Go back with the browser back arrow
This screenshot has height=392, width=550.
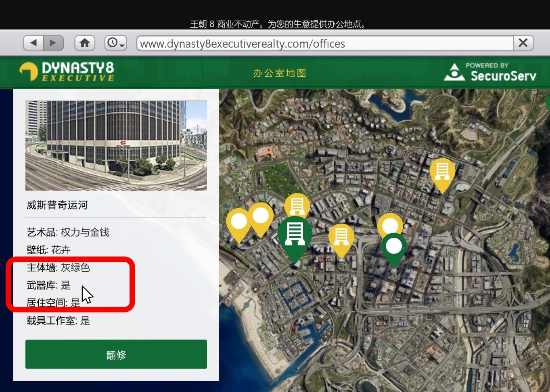33,43
